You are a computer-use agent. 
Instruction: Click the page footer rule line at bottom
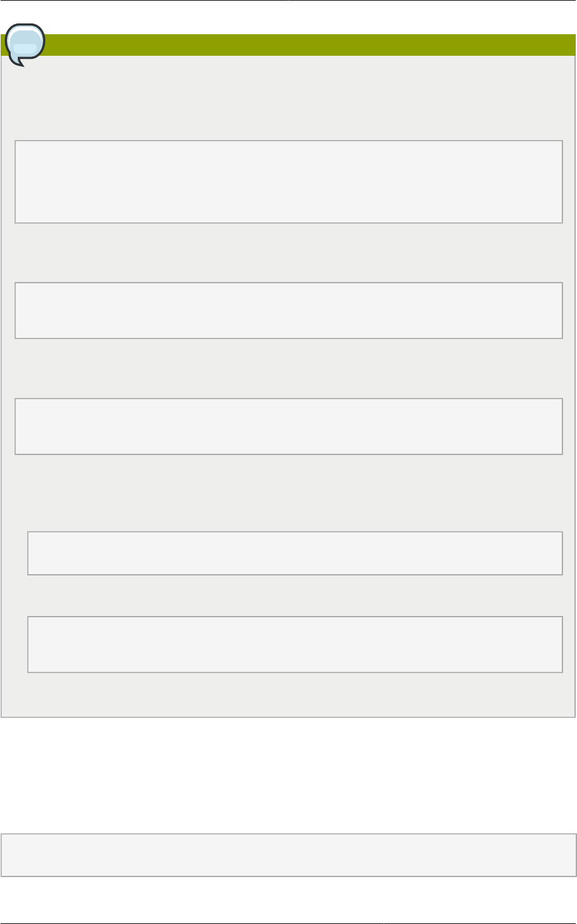point(288,923)
